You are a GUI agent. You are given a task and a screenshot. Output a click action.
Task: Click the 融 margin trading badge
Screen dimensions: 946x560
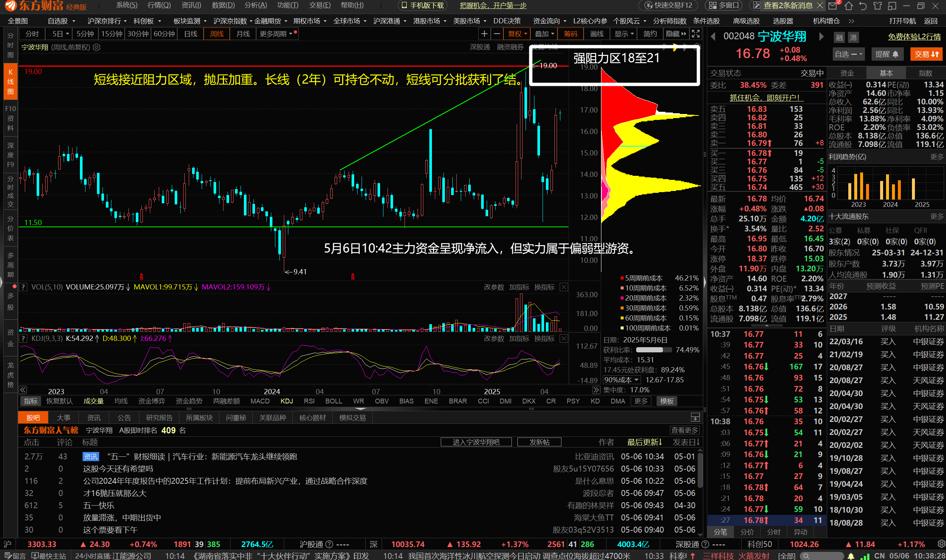[x=839, y=37]
